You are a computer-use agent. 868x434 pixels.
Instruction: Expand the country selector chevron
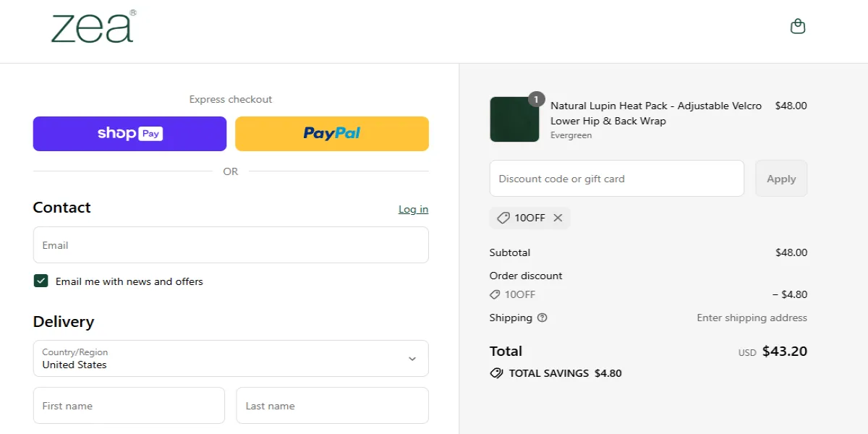coord(412,358)
